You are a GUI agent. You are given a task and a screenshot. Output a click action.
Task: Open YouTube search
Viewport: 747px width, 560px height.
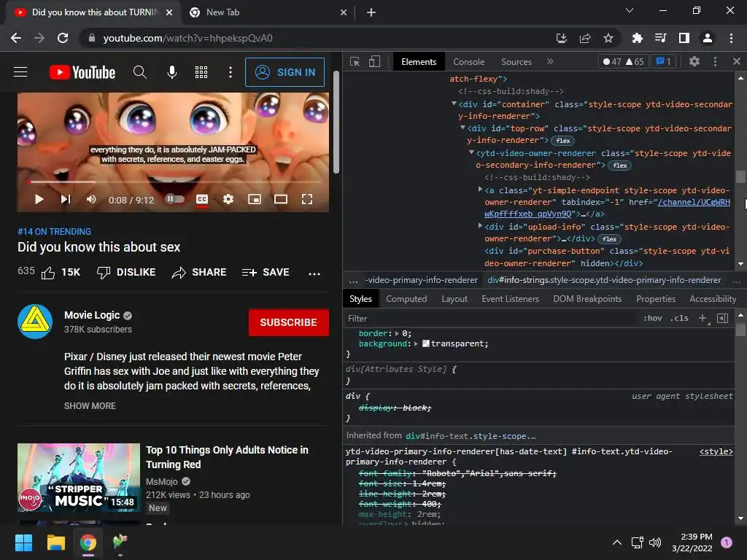tap(139, 72)
